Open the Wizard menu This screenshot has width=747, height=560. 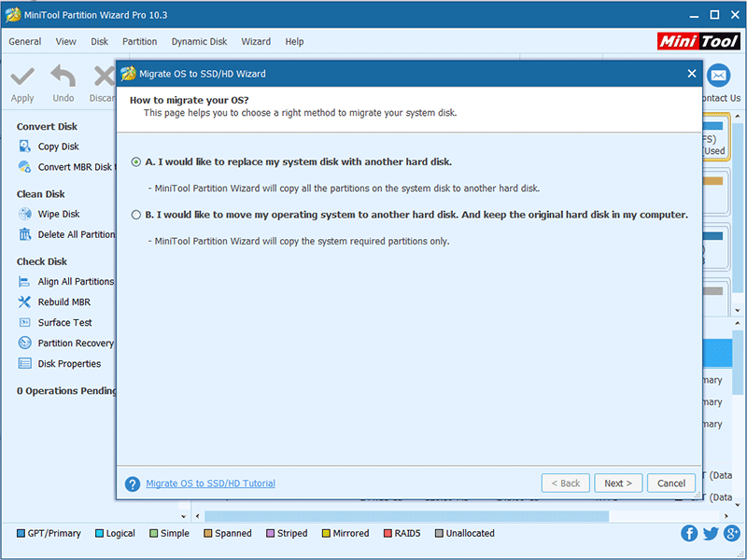[256, 42]
